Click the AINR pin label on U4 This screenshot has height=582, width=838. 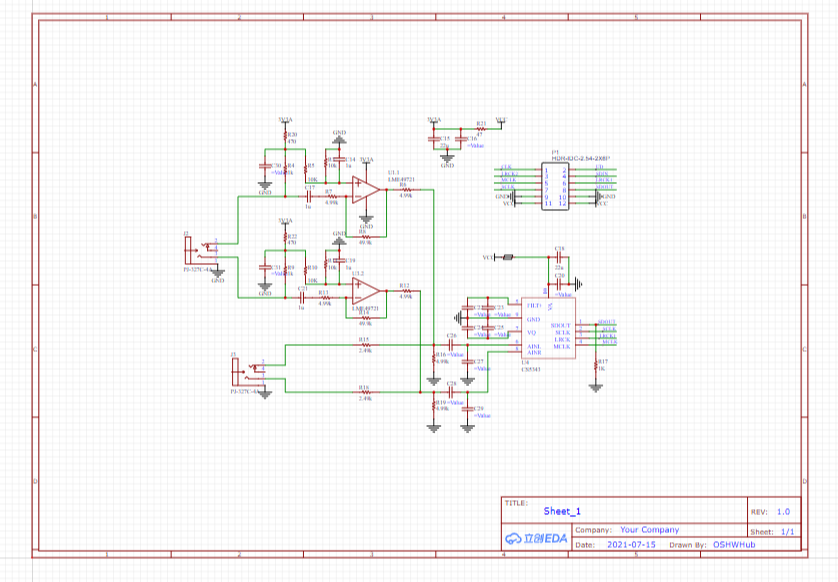pyautogui.click(x=534, y=352)
